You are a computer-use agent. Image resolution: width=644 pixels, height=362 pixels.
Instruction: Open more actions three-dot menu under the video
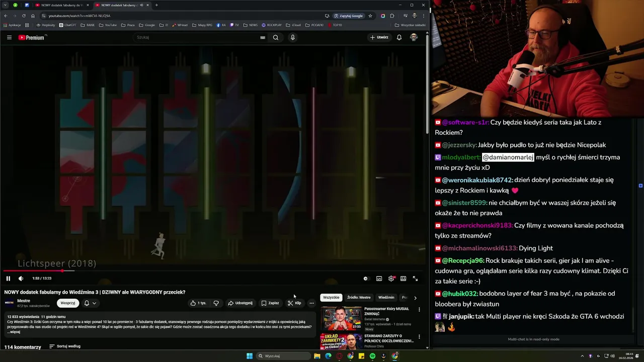point(311,303)
